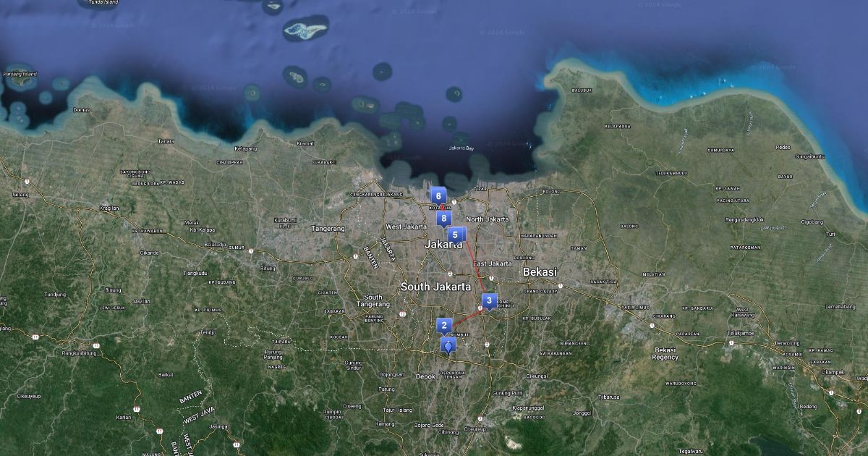Click the North Jakarta label
Viewport: 868px width, 456px height.
tap(487, 219)
